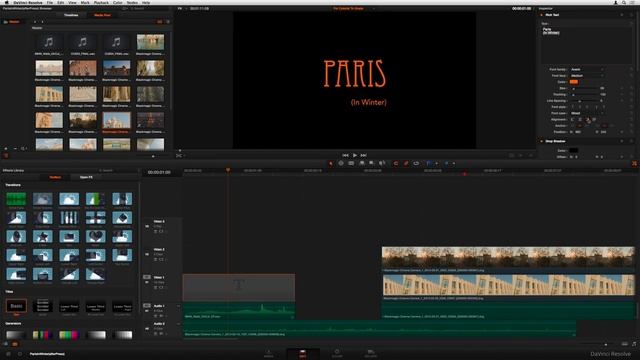Click the timeline timecode field 00:00:01:00

tap(159, 172)
